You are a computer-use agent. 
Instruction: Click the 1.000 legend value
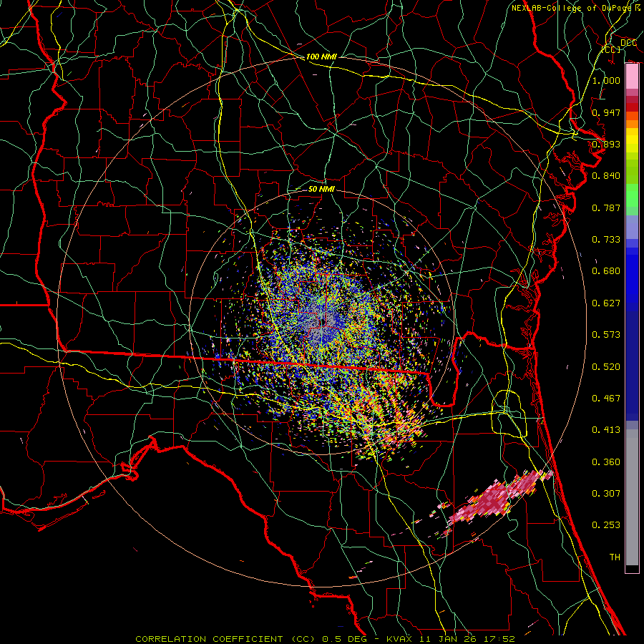point(606,80)
